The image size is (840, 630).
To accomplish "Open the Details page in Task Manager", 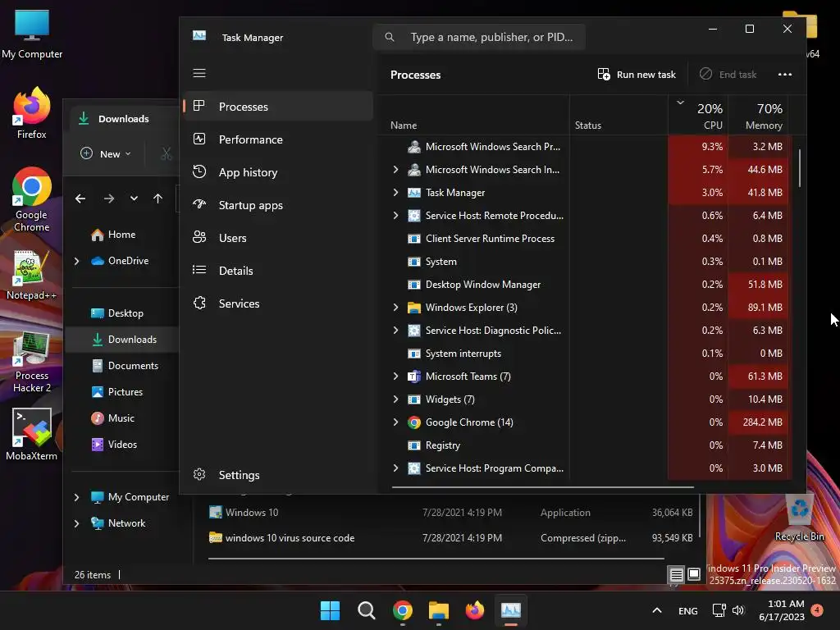I will pos(278,271).
